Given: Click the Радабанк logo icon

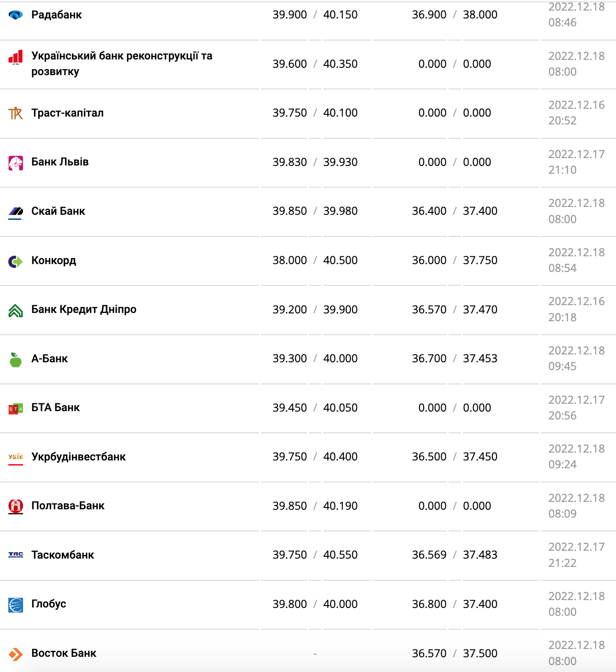Looking at the screenshot, I should [16, 15].
